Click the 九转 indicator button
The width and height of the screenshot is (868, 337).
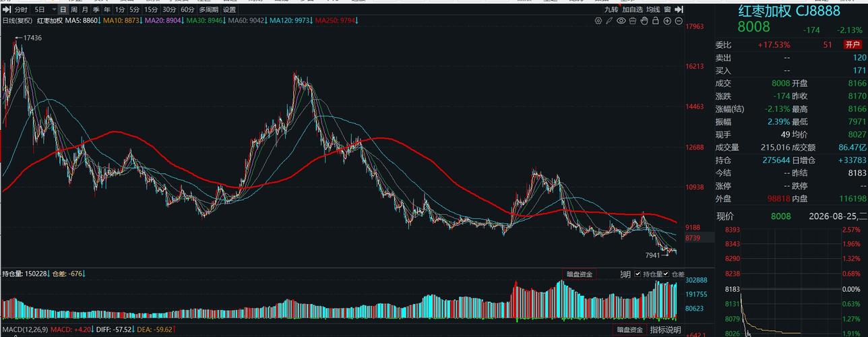click(x=611, y=9)
